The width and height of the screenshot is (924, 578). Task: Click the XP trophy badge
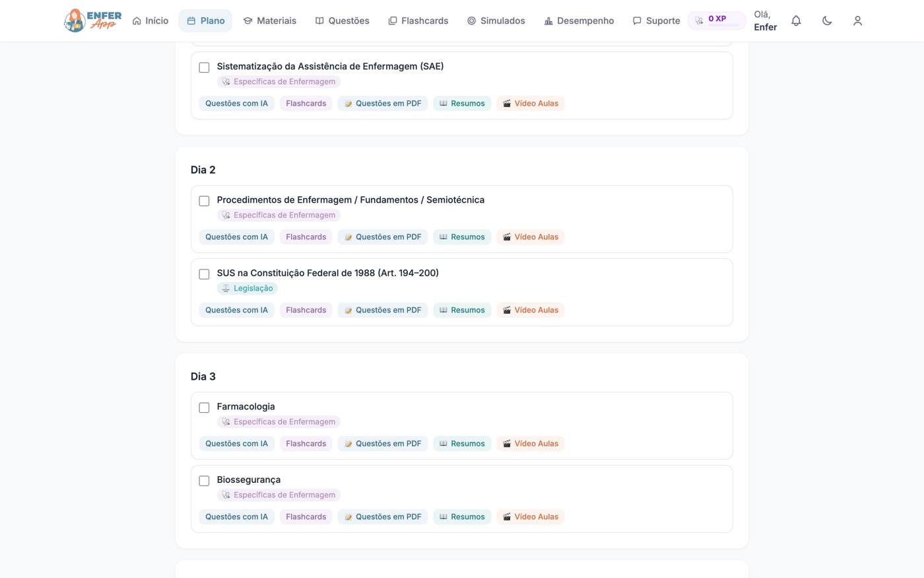pyautogui.click(x=717, y=20)
